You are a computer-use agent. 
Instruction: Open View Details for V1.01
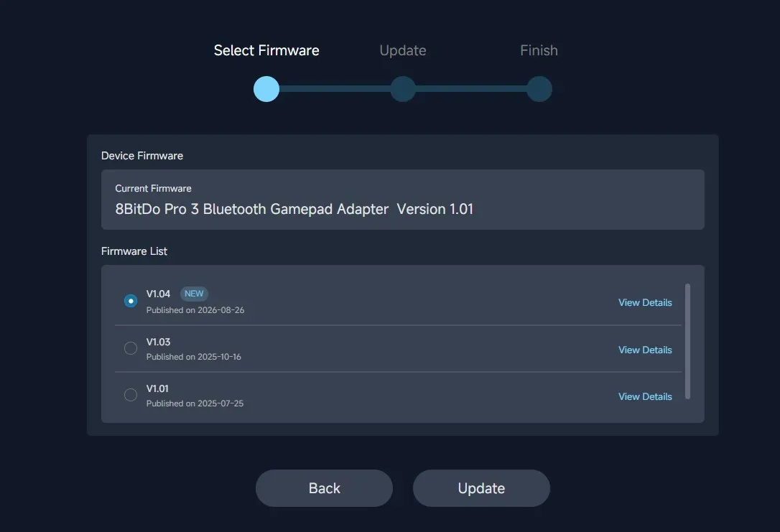click(x=645, y=396)
